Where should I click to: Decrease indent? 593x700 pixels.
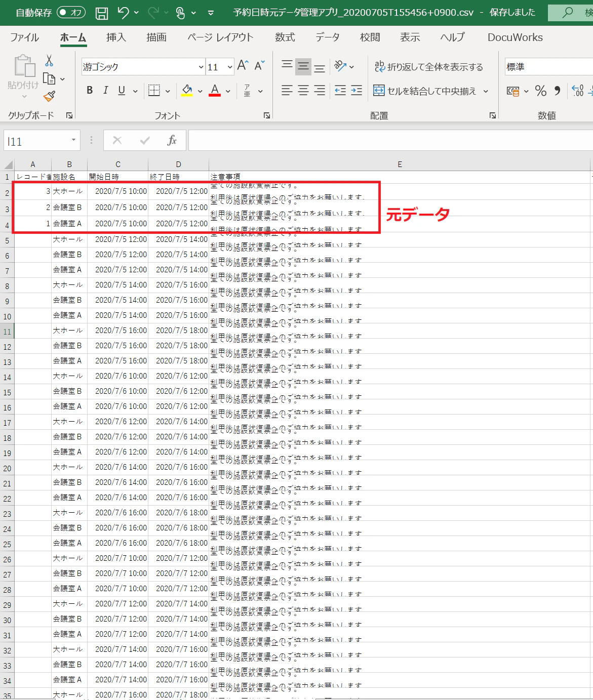[x=340, y=91]
